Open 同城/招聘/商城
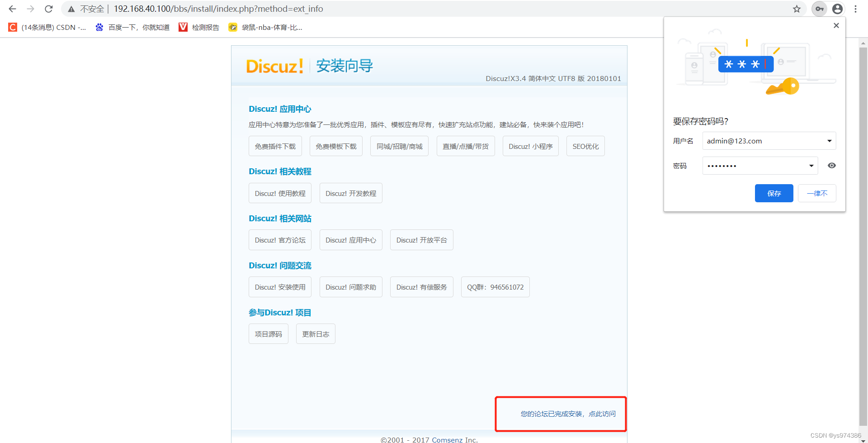This screenshot has width=868, height=443. (400, 146)
